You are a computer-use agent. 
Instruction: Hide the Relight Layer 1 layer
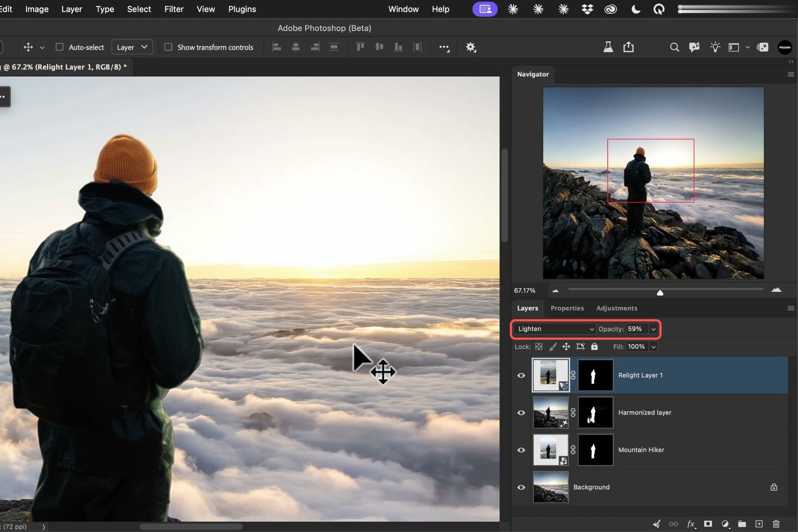click(521, 376)
